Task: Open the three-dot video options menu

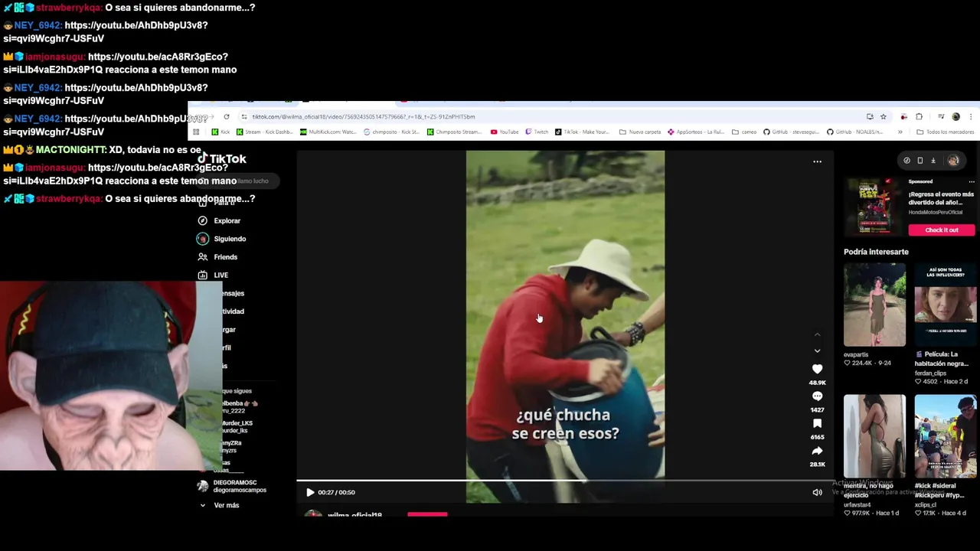Action: [817, 161]
